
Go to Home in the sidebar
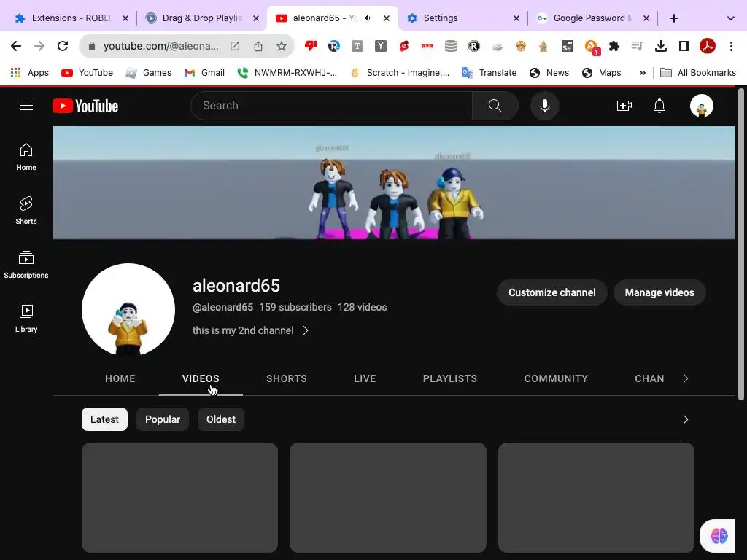point(26,157)
